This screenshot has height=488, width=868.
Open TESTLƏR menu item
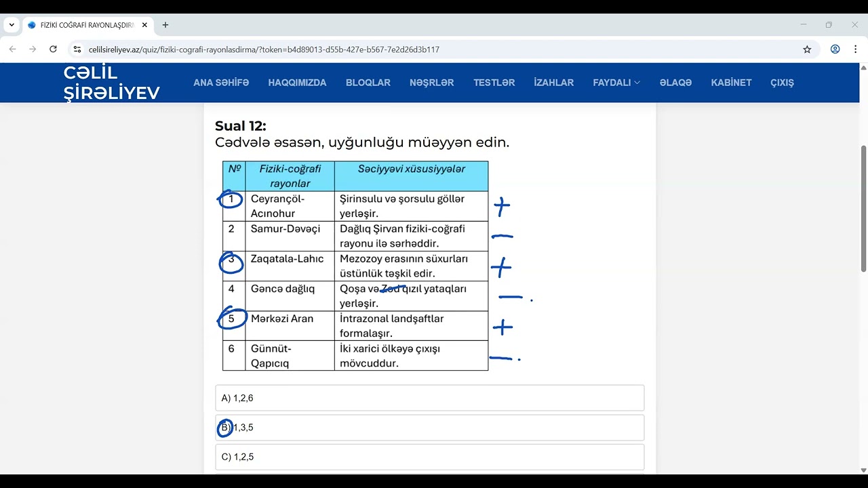(x=494, y=83)
